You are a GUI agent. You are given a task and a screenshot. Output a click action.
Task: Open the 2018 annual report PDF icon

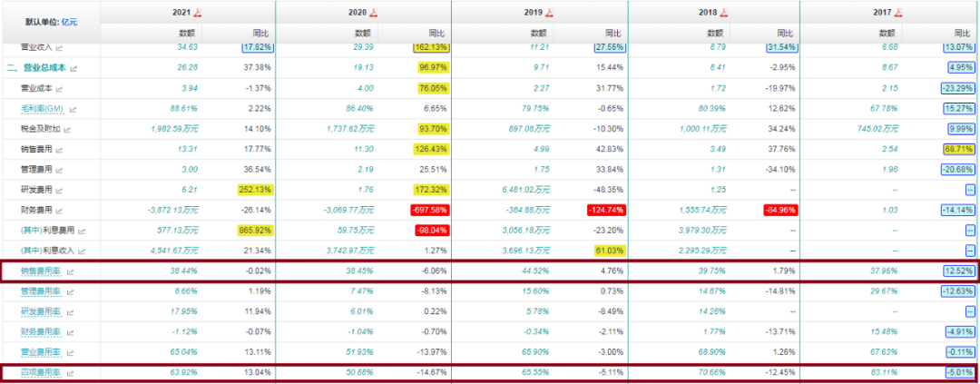(x=725, y=12)
